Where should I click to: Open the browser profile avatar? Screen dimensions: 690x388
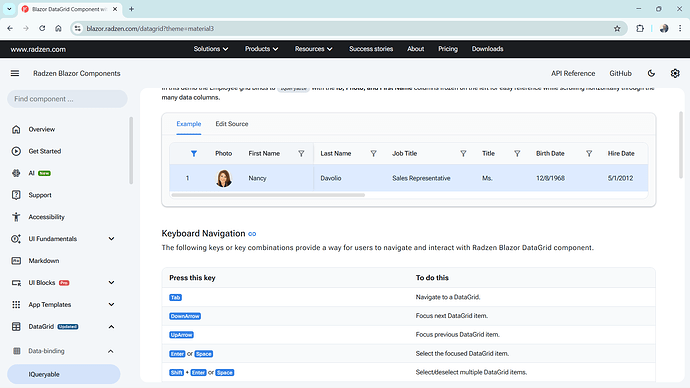point(664,29)
